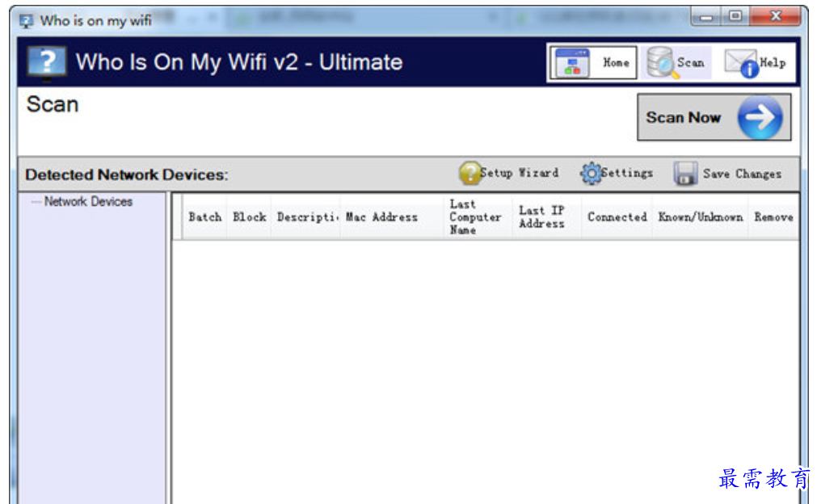This screenshot has height=504, width=817.
Task: Click the Setup Wizard question mark icon
Action: click(470, 173)
